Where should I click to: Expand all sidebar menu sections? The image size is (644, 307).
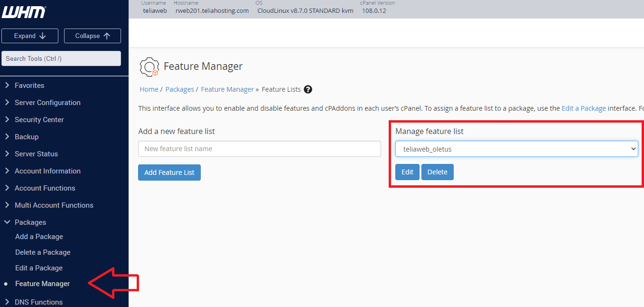point(30,36)
